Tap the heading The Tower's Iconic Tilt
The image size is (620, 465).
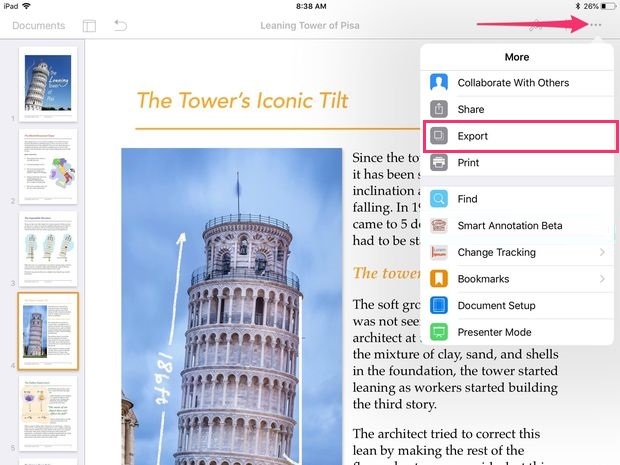point(242,100)
